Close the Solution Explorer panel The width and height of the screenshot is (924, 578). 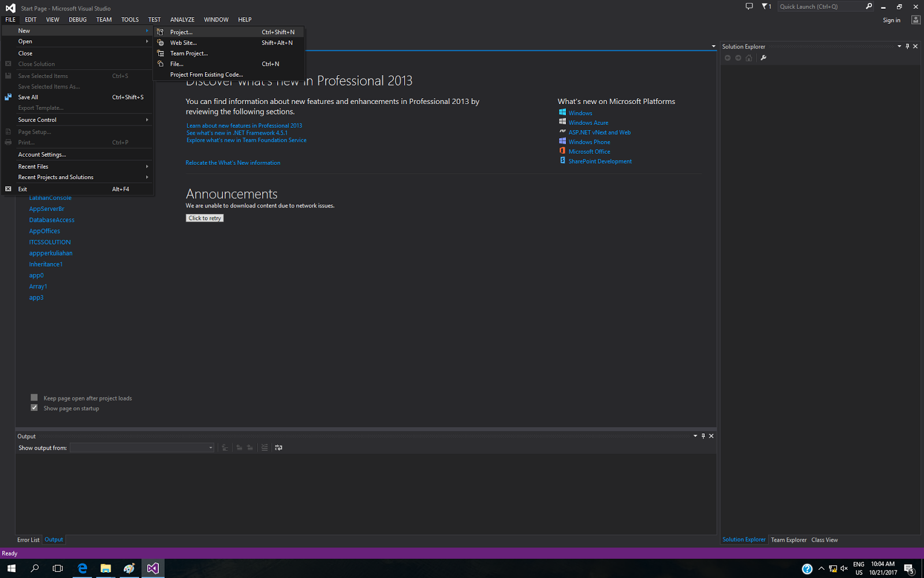[915, 46]
